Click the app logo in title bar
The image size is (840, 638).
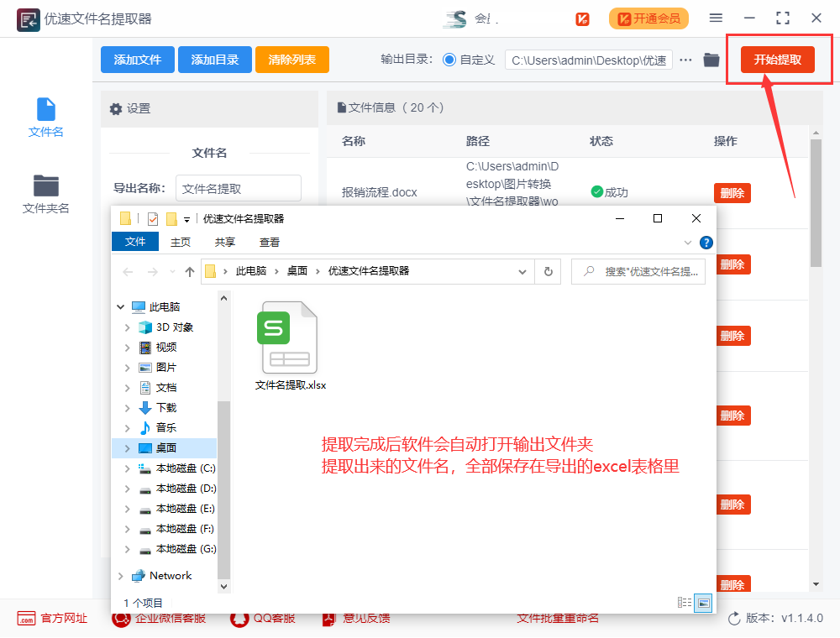coord(28,20)
